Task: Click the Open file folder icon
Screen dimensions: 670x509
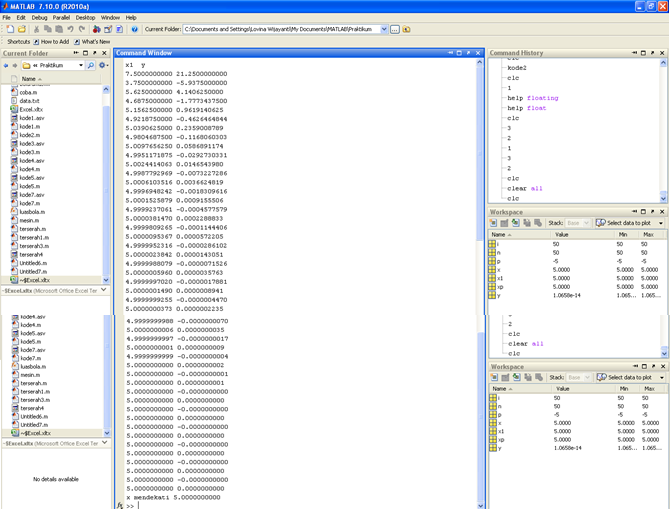Action: [x=22, y=29]
